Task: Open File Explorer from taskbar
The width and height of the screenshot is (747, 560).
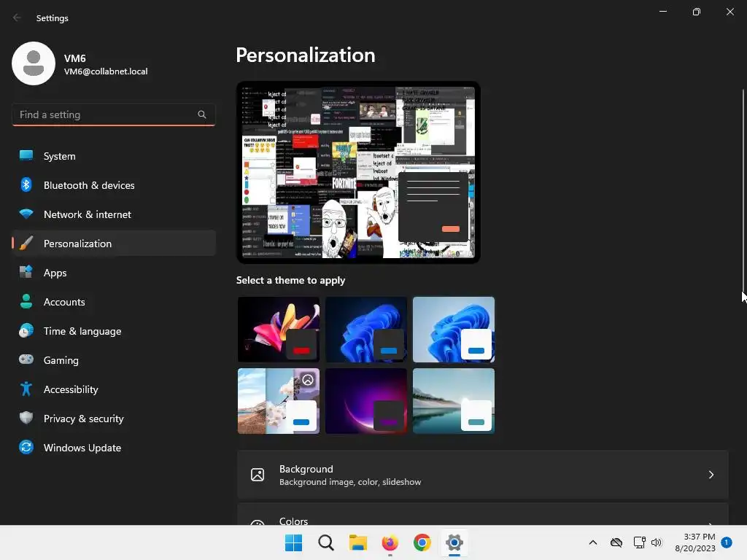Action: coord(357,542)
